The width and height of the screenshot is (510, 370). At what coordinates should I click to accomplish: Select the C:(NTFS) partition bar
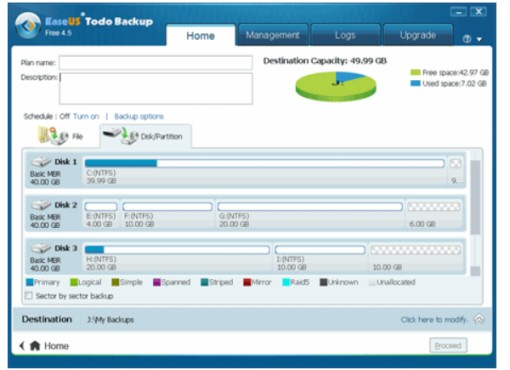point(265,163)
